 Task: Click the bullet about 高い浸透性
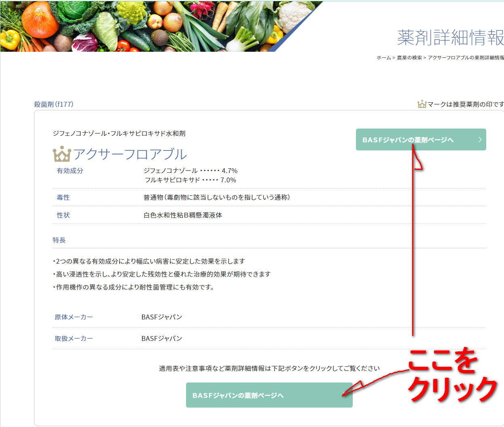click(x=162, y=274)
